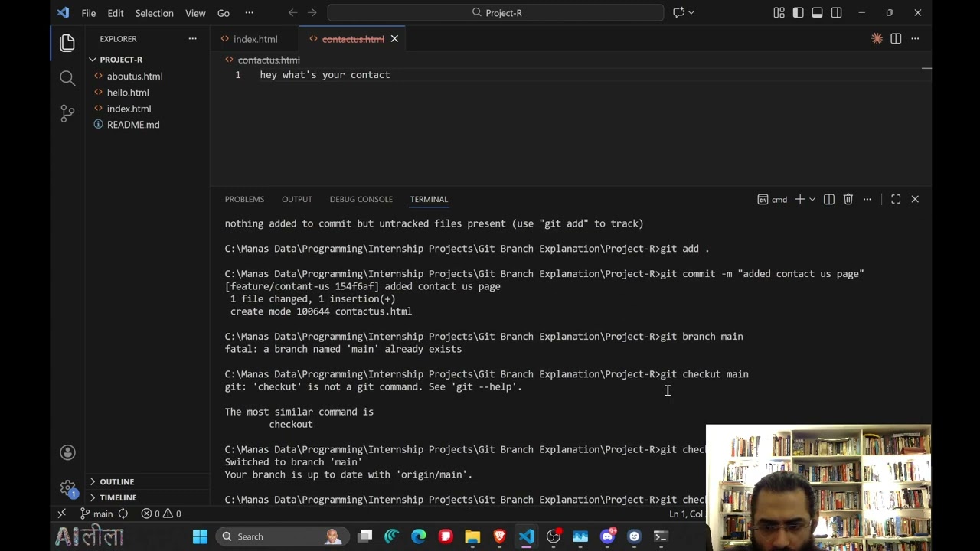This screenshot has width=980, height=551.
Task: Collapse the PROJECT-R folder section
Action: coord(121,60)
